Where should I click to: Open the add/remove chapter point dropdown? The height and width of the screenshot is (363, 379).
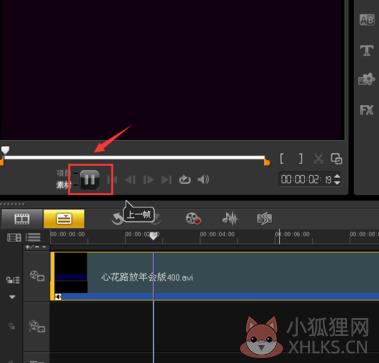[x=36, y=247]
